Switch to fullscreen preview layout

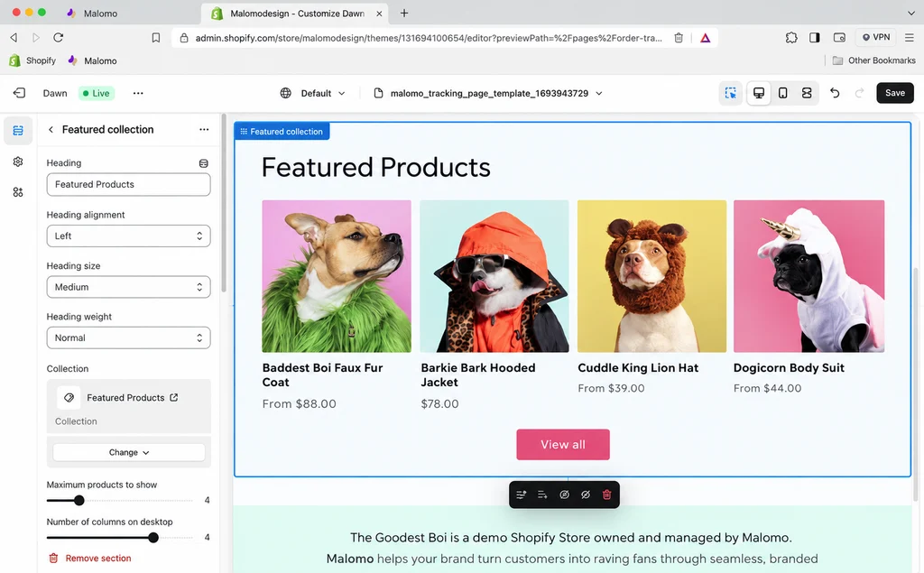(x=807, y=93)
